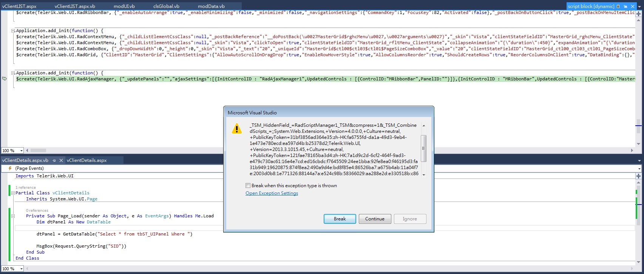
Task: Click the $create RadComboBox code line
Action: click(x=326, y=49)
